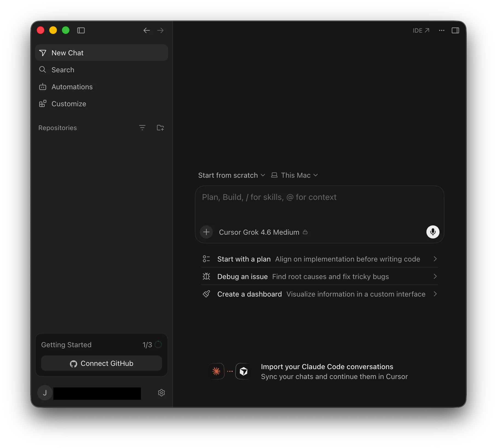The height and width of the screenshot is (448, 497).
Task: Click the bug icon beside Debug an issue
Action: click(206, 277)
